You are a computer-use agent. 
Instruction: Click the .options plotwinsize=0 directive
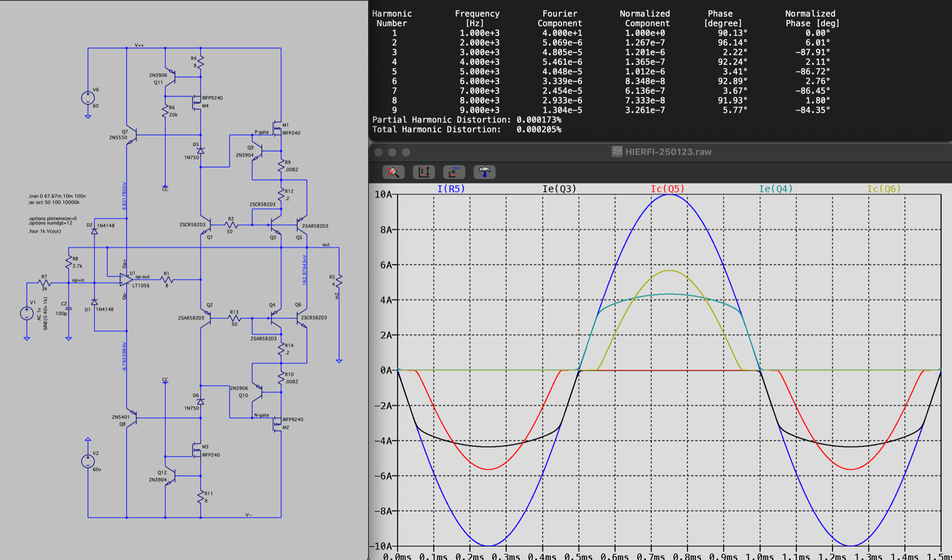click(x=52, y=218)
